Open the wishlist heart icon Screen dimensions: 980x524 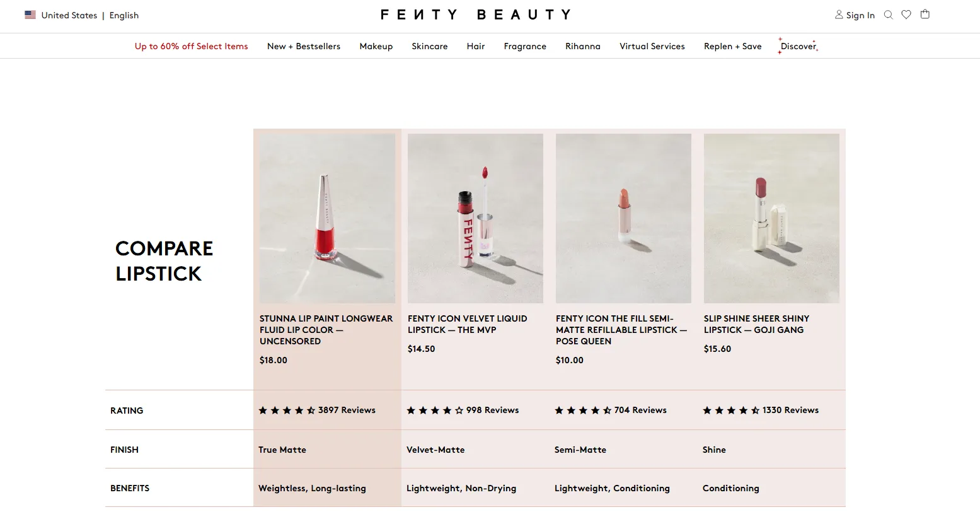906,15
